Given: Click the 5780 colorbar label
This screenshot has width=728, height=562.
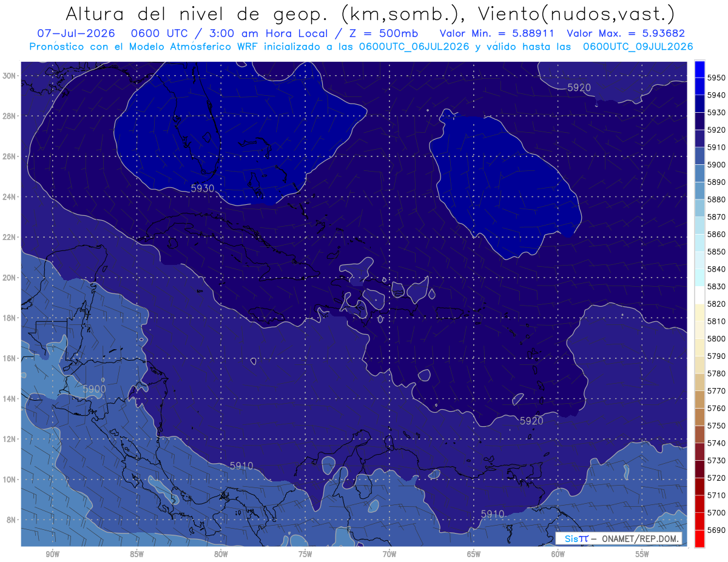Looking at the screenshot, I should point(716,373).
